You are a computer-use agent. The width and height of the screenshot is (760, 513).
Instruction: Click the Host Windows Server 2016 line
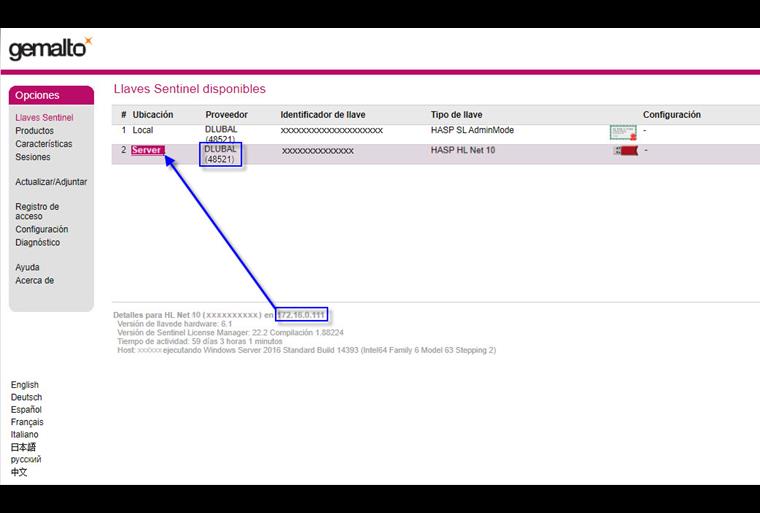306,350
